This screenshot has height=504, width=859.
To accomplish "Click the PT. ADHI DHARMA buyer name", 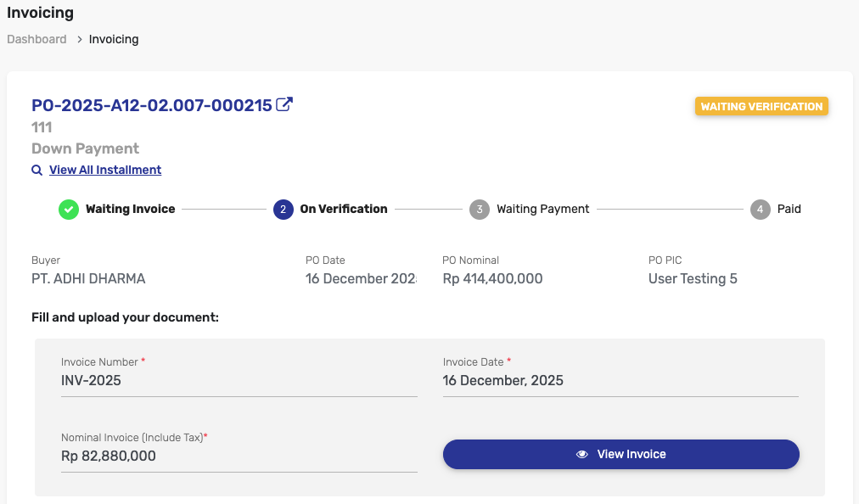I will 88,278.
